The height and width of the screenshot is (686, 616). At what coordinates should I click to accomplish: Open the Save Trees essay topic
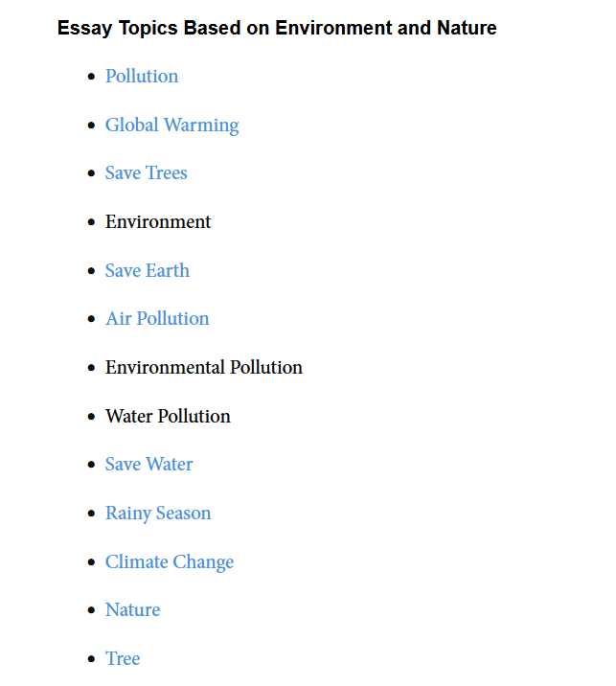(x=146, y=173)
